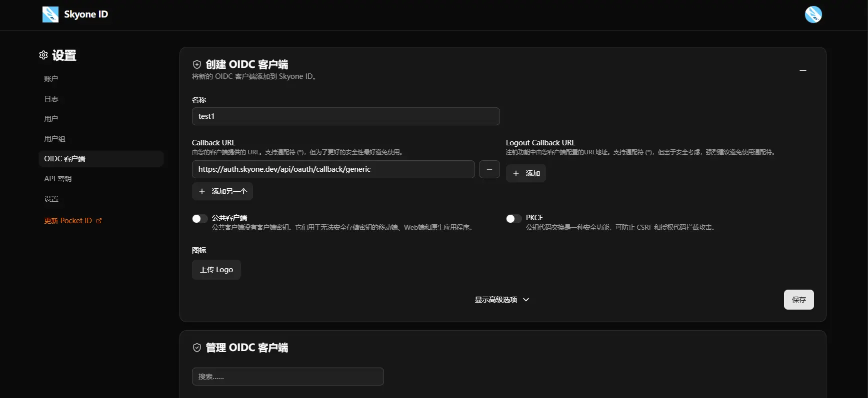The width and height of the screenshot is (868, 398).
Task: Open the API 密钥 section
Action: pyautogui.click(x=58, y=179)
